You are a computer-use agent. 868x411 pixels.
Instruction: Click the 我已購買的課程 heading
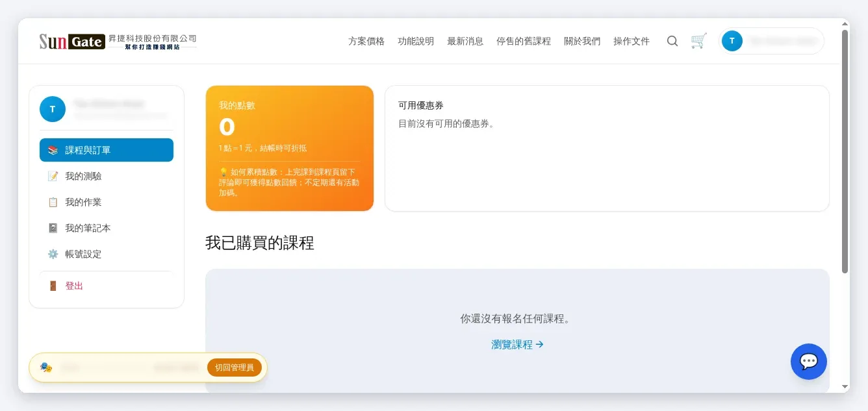260,243
